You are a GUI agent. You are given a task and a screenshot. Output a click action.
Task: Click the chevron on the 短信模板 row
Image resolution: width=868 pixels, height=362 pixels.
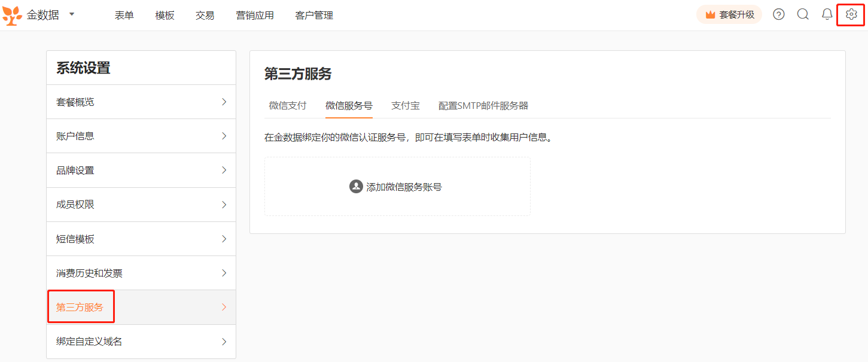(x=224, y=239)
